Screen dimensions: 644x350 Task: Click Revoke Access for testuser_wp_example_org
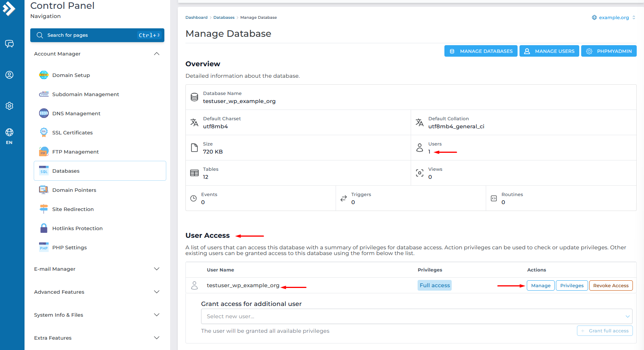(x=611, y=286)
